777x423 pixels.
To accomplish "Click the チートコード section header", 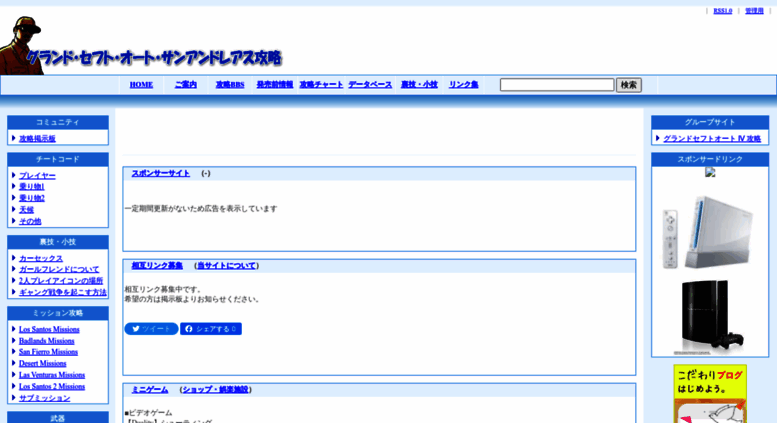I will (x=58, y=159).
